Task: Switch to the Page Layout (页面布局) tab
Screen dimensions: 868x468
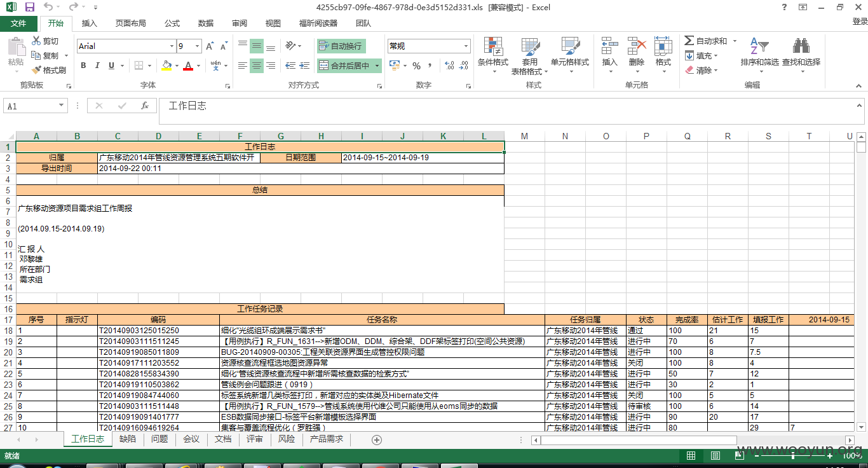Action: pyautogui.click(x=131, y=24)
